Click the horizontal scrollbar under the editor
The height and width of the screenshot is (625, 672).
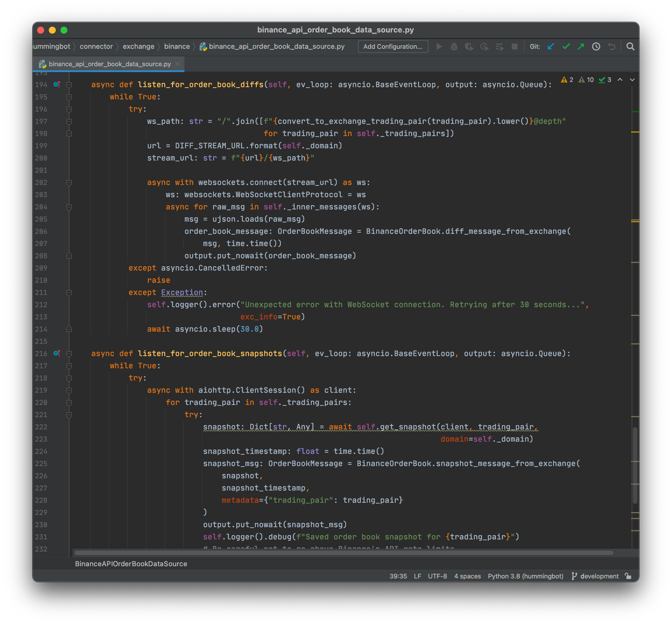click(343, 553)
